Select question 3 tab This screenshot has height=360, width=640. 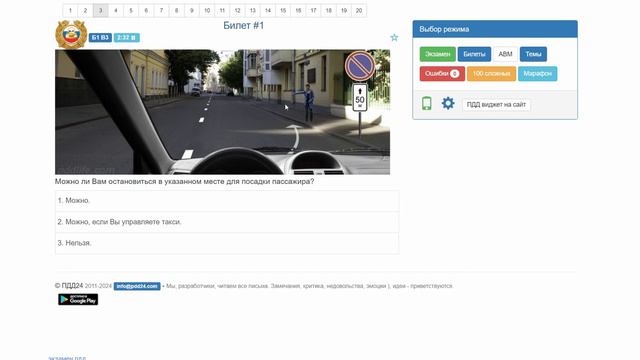[100, 11]
